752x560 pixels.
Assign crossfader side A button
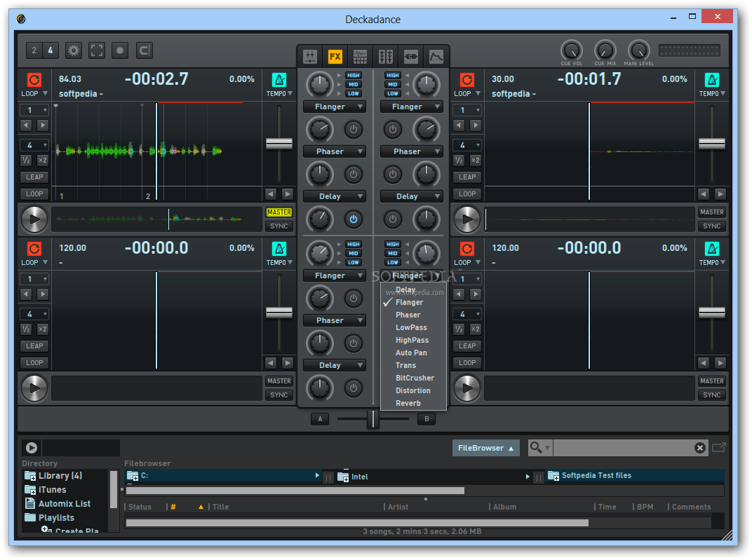[x=320, y=418]
